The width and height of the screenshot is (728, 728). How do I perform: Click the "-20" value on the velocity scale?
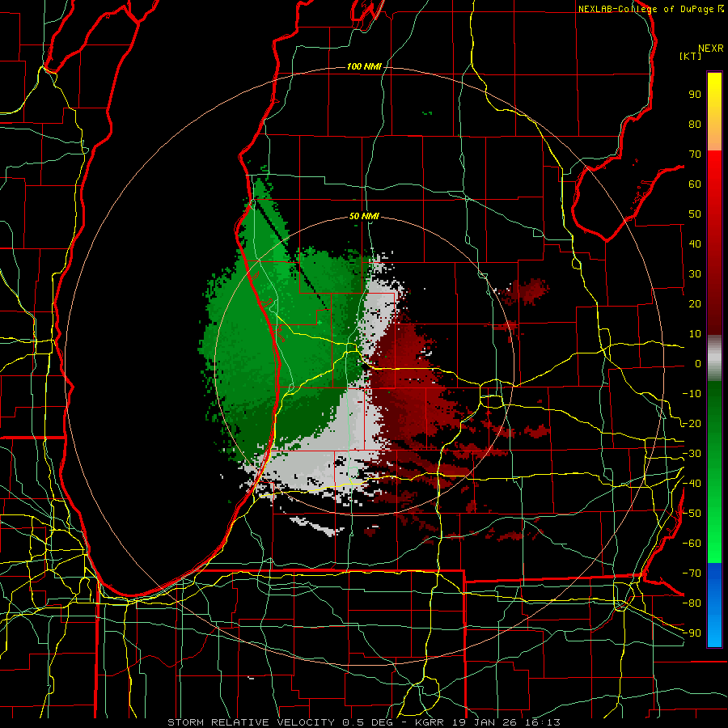pos(692,424)
